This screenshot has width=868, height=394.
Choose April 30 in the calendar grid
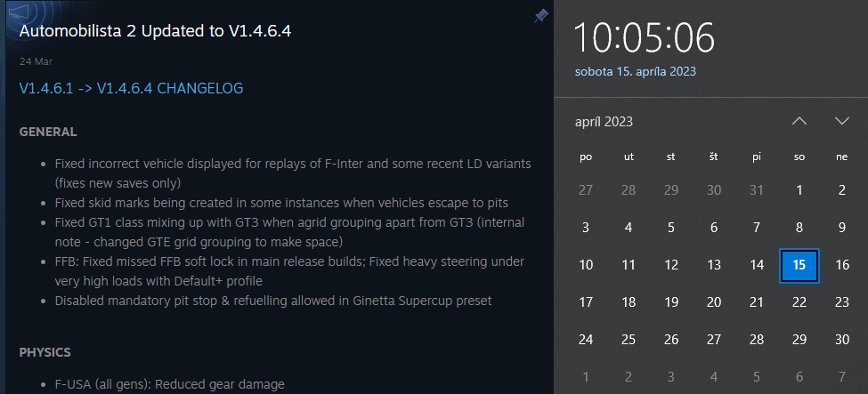(x=842, y=340)
